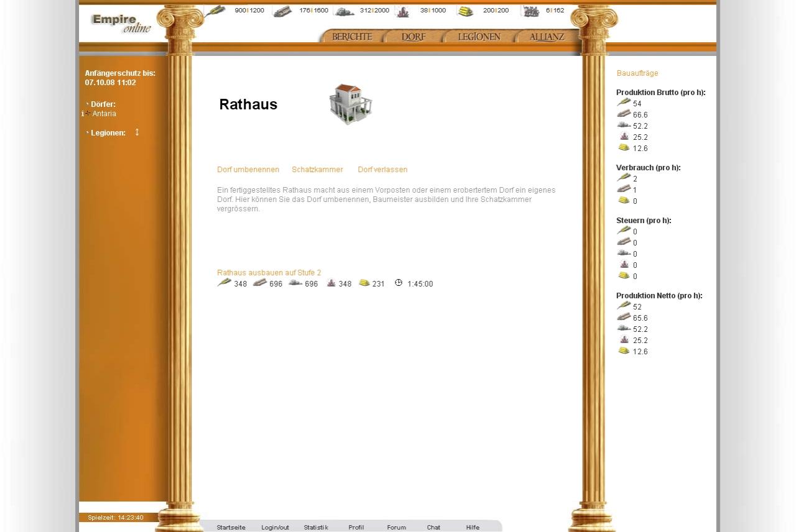Click the wheat stock value 900/1200
The image size is (796, 532).
(x=249, y=11)
